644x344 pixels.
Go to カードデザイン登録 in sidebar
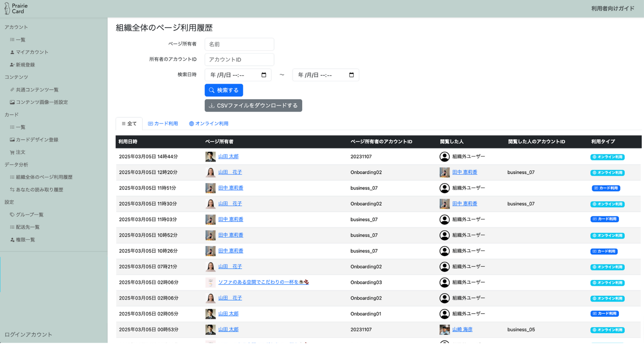coord(37,140)
